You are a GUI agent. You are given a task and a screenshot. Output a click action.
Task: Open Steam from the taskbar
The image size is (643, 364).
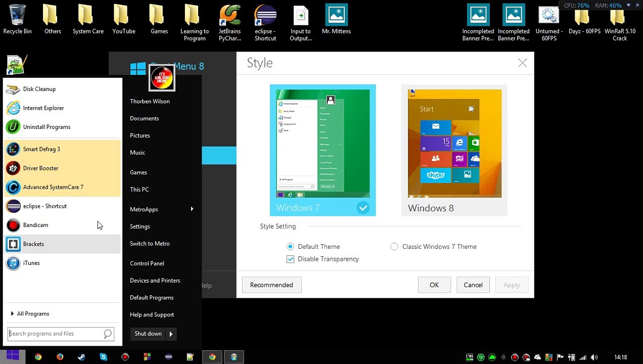click(x=81, y=357)
